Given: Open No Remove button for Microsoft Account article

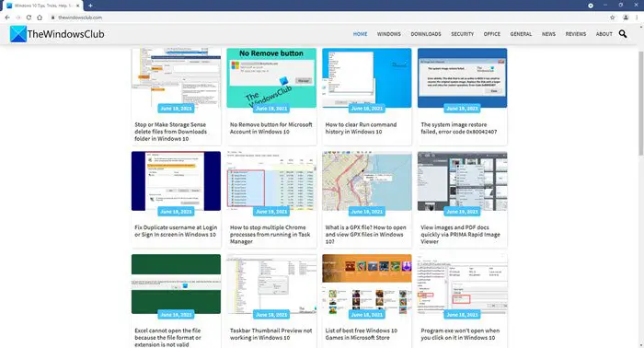Looking at the screenshot, I should tap(271, 128).
